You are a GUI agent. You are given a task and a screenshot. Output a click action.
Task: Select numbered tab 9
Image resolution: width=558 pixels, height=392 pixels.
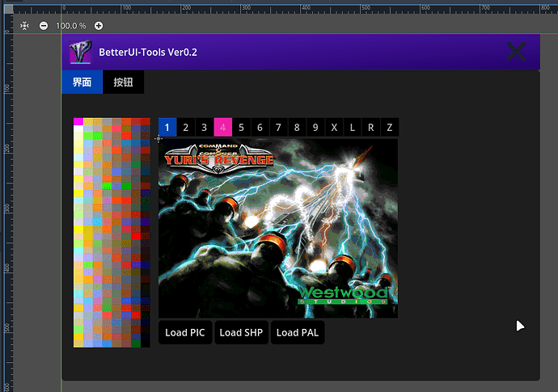point(315,128)
